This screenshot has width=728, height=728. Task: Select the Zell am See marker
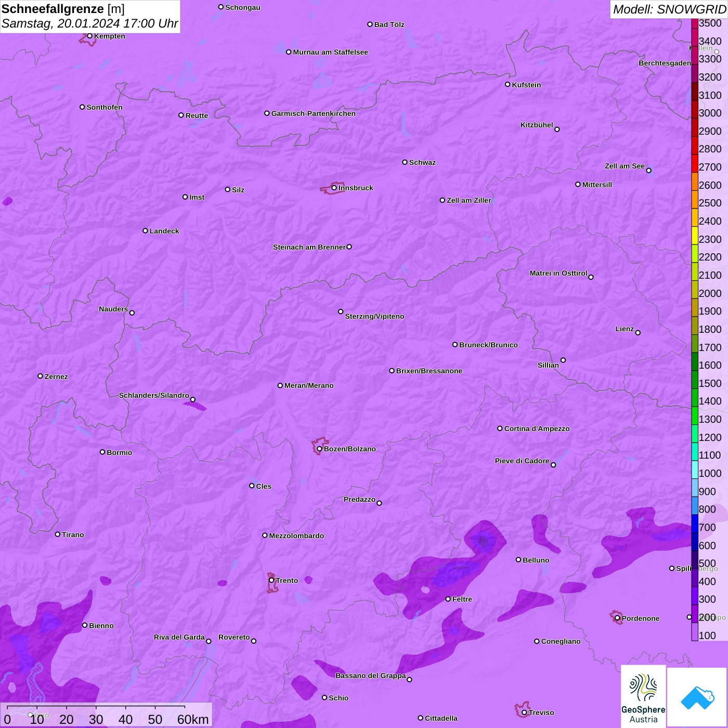pos(648,170)
